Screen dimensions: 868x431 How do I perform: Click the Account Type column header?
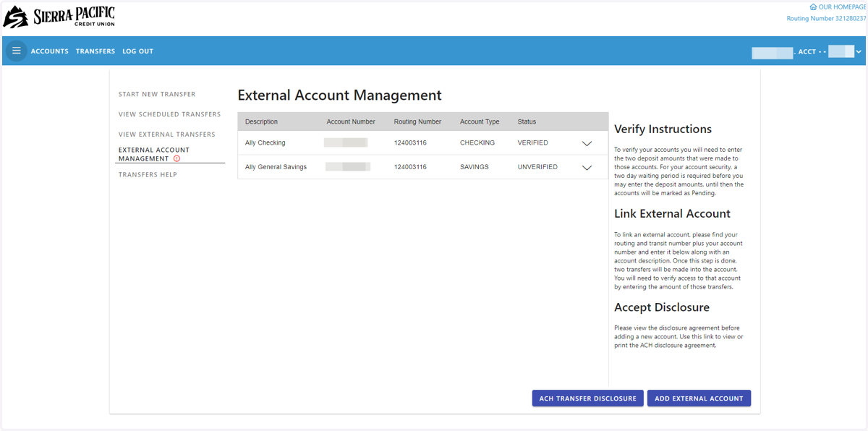tap(480, 121)
